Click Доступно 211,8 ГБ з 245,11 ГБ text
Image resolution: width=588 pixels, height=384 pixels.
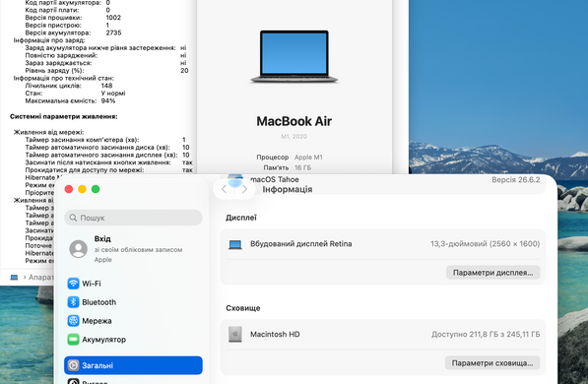(486, 334)
